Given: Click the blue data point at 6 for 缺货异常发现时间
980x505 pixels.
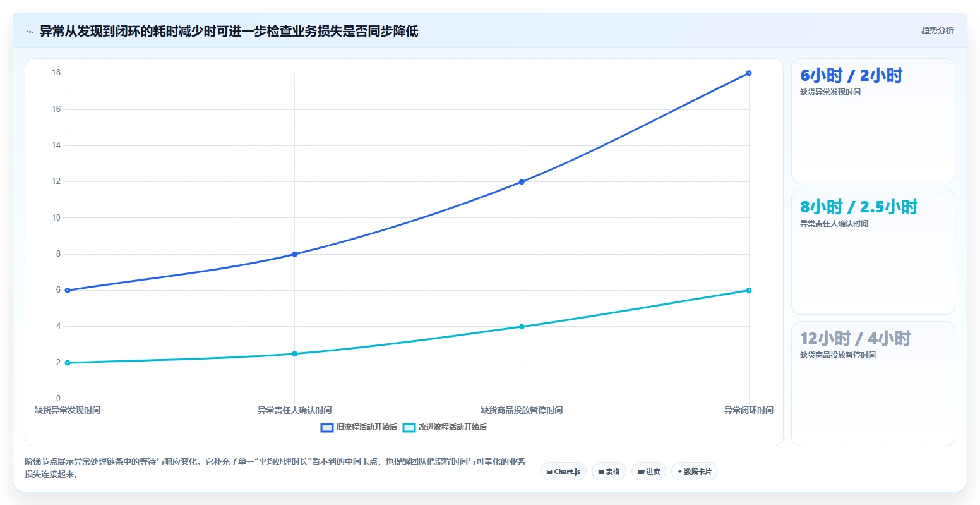Looking at the screenshot, I should pyautogui.click(x=68, y=291).
